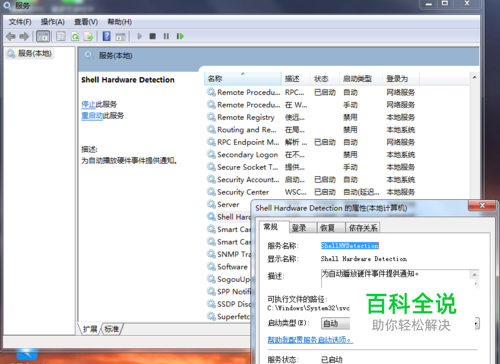Select the Security Account... service row

click(x=311, y=180)
